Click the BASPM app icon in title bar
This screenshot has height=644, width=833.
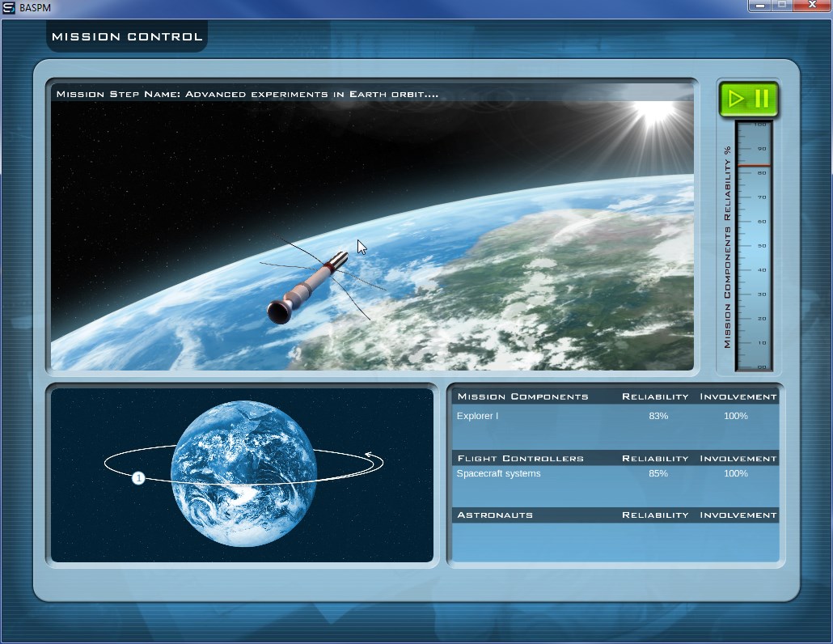tap(9, 8)
